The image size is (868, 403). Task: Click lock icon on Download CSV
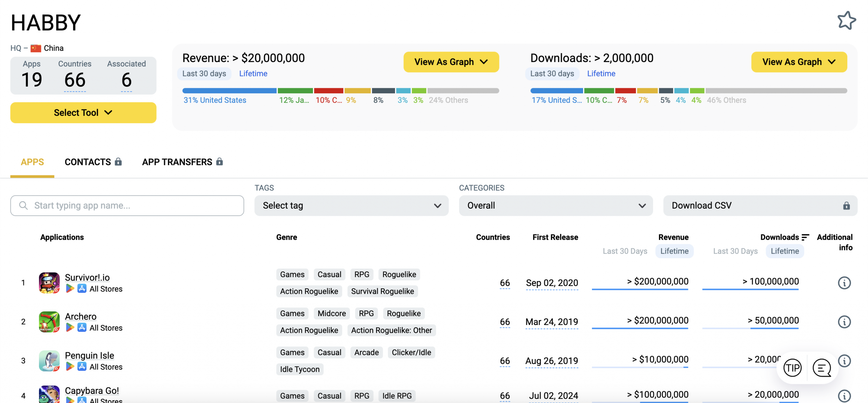[x=846, y=206]
